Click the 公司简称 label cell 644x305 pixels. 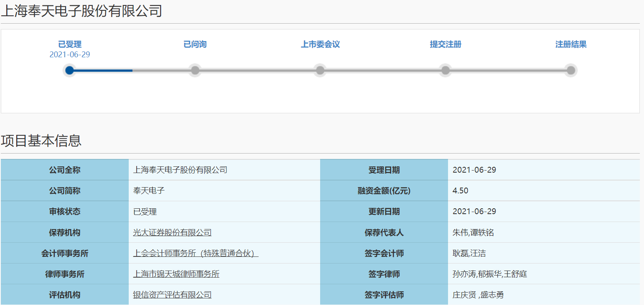point(65,191)
